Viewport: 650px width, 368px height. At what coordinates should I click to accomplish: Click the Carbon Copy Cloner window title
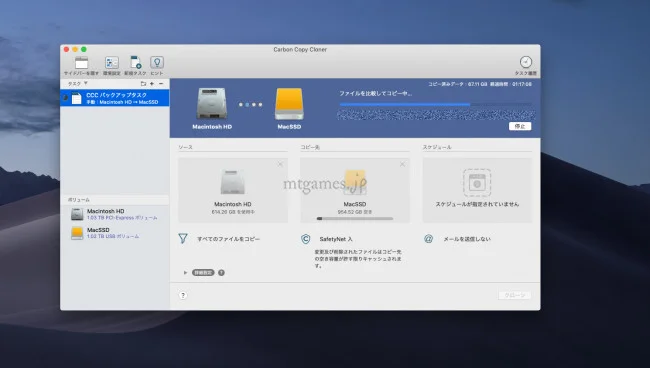[300, 49]
